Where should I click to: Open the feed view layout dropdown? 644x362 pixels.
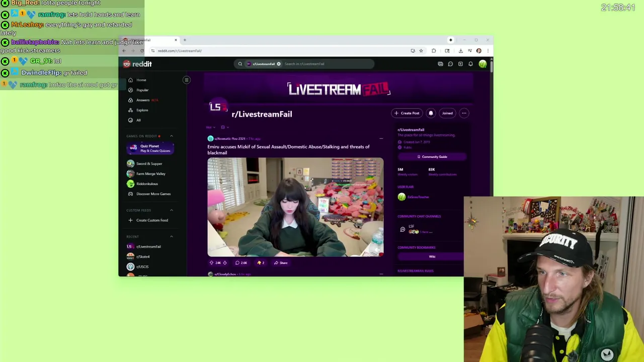point(224,127)
